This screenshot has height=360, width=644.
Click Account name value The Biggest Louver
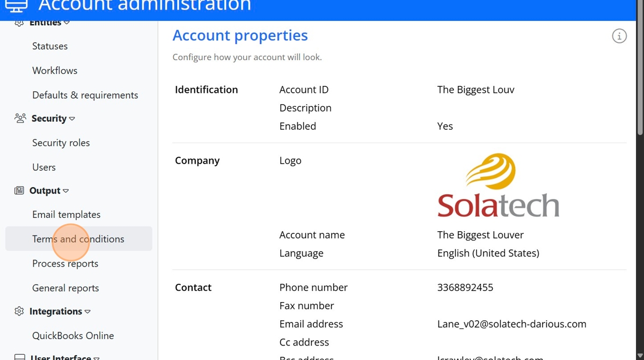(481, 235)
